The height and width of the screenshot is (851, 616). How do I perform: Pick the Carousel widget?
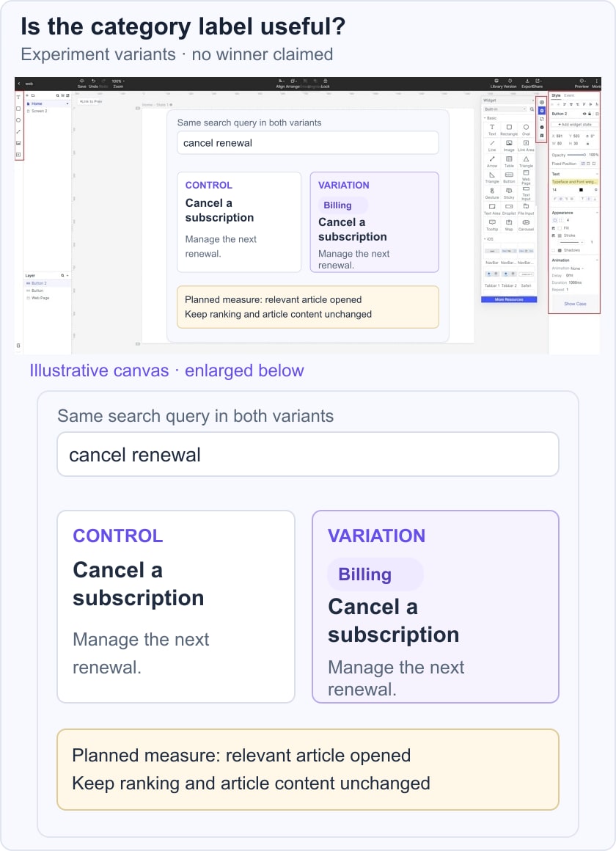pyautogui.click(x=526, y=224)
